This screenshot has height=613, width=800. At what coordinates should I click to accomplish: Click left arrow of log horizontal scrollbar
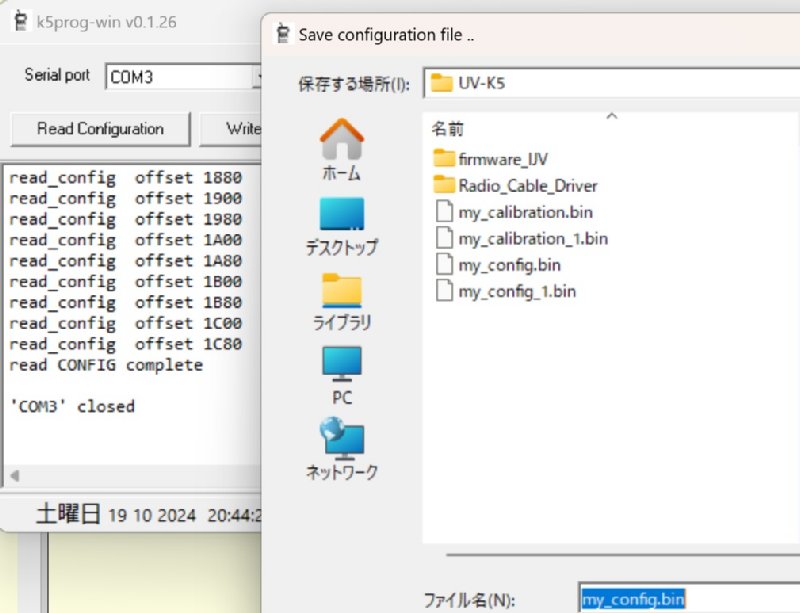[15, 476]
